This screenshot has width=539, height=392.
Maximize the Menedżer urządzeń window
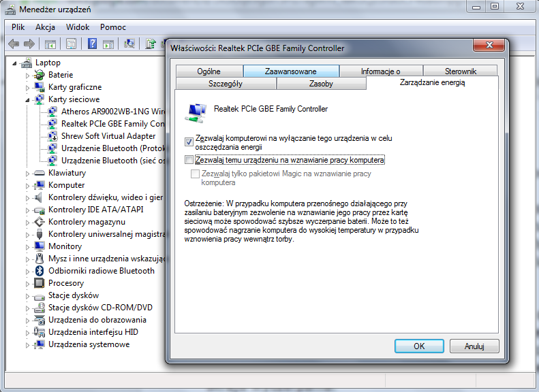pyautogui.click(x=495, y=7)
